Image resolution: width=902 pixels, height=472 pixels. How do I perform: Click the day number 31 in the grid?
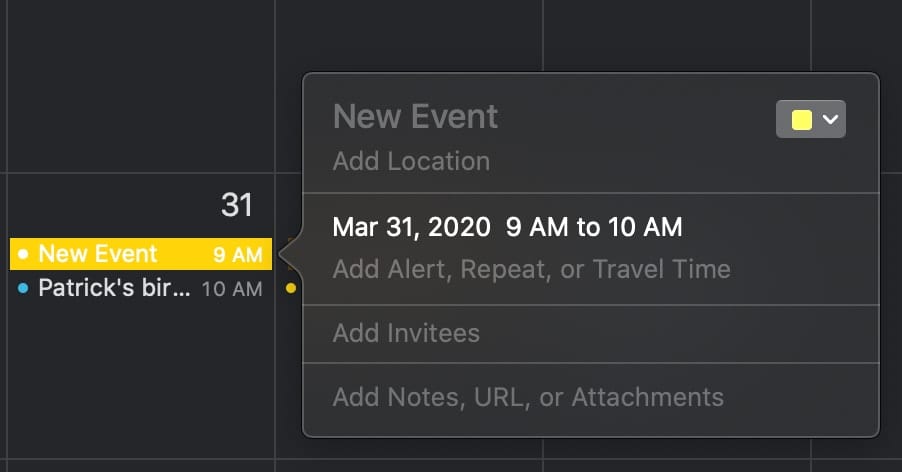(237, 206)
